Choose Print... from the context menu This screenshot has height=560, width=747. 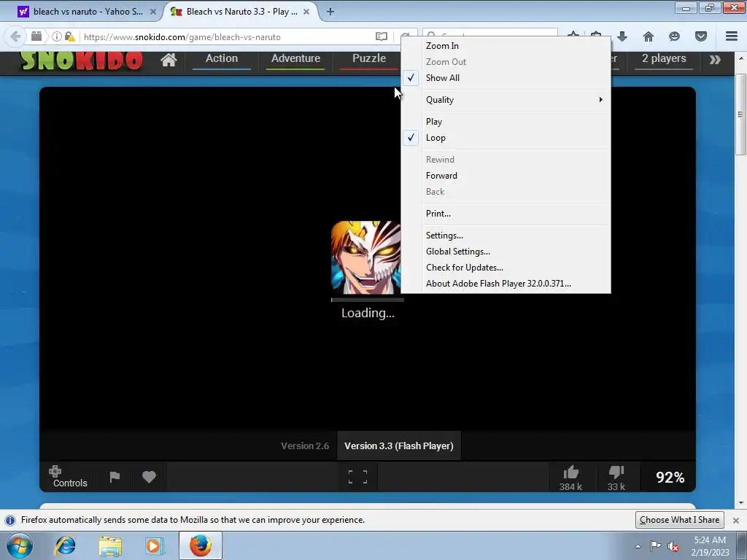pos(506,214)
